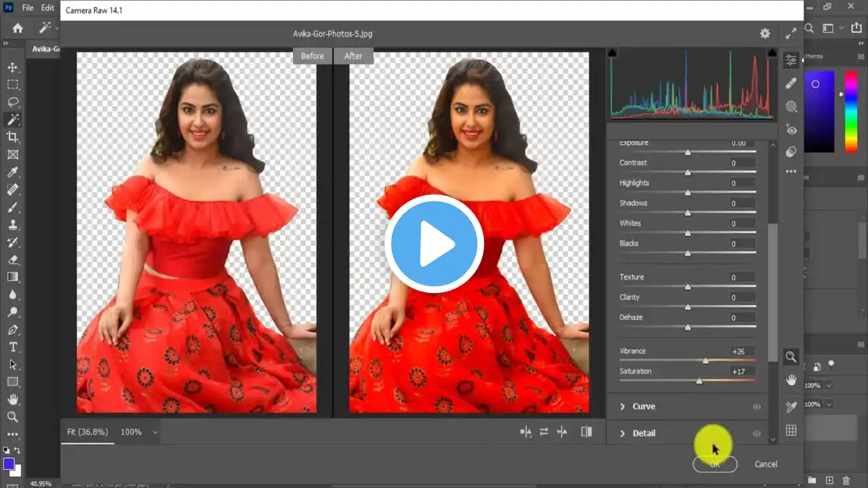
Task: Expand the Detail section
Action: point(623,433)
